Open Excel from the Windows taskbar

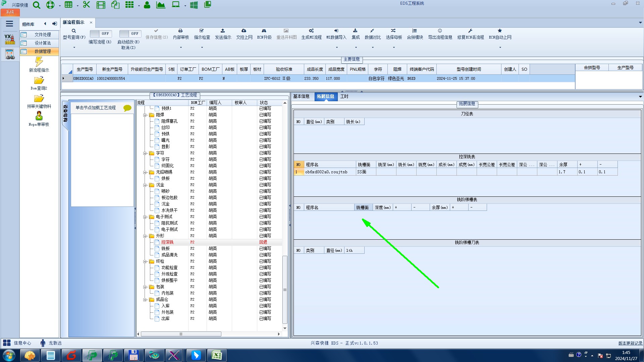(217, 355)
